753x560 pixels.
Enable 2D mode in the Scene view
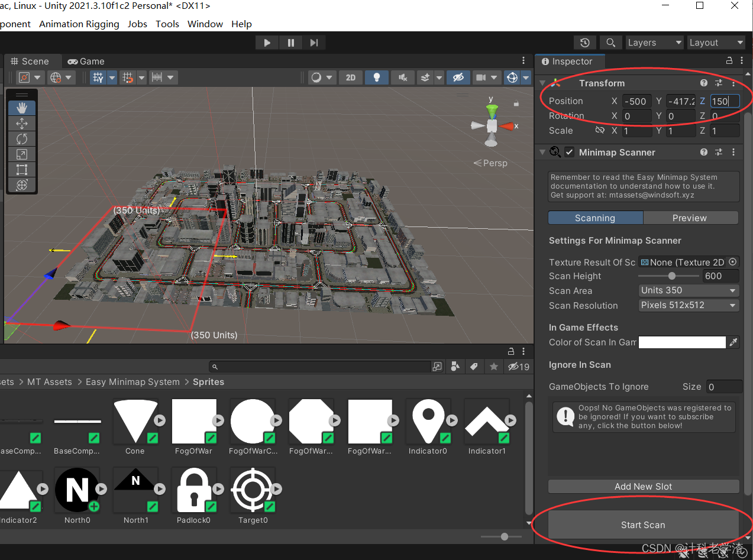350,77
